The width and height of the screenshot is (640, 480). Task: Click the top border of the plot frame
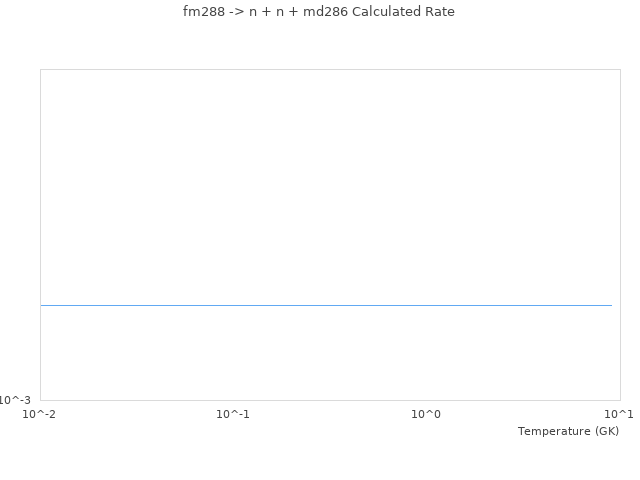pyautogui.click(x=330, y=70)
